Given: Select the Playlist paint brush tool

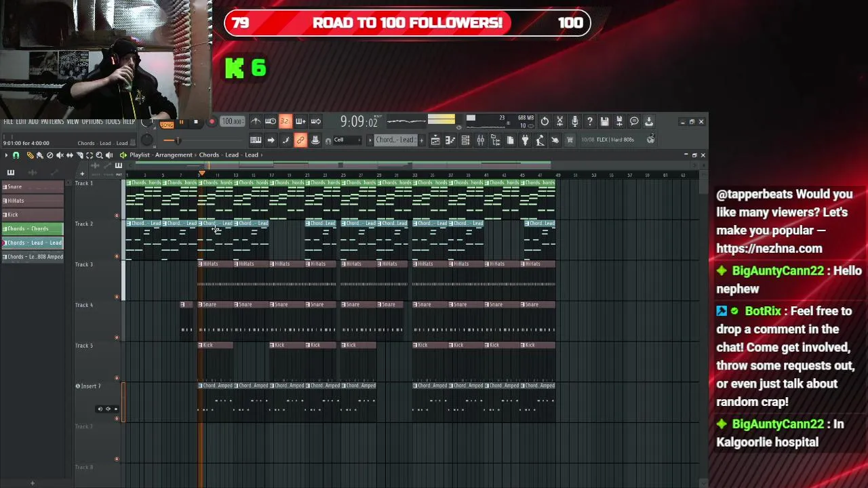Looking at the screenshot, I should (39, 155).
